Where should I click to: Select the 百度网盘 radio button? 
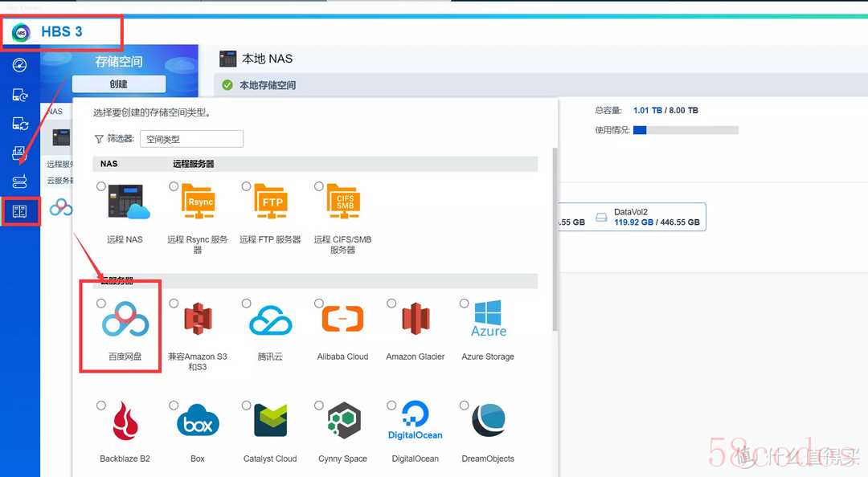click(x=101, y=304)
